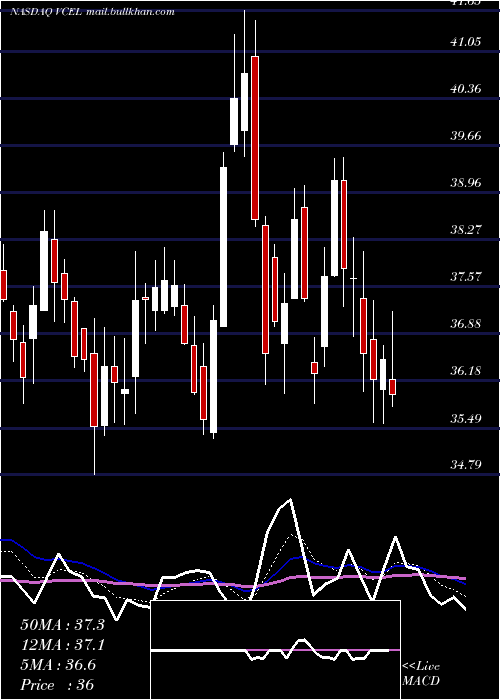Viewport: 500px width, 700px height.
Task: Click the 34.79 price axis label
Action: [466, 465]
